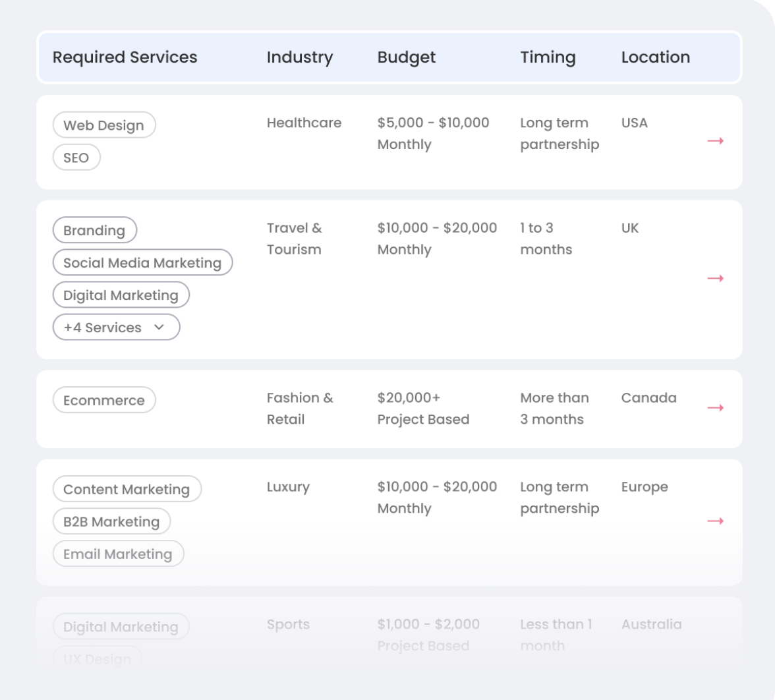This screenshot has height=700, width=775.
Task: Select the SEO service tag
Action: (76, 158)
